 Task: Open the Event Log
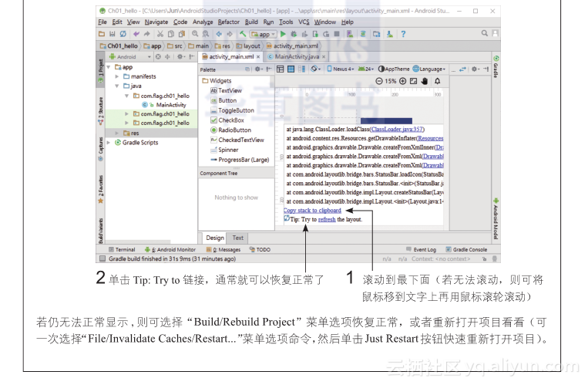point(421,250)
